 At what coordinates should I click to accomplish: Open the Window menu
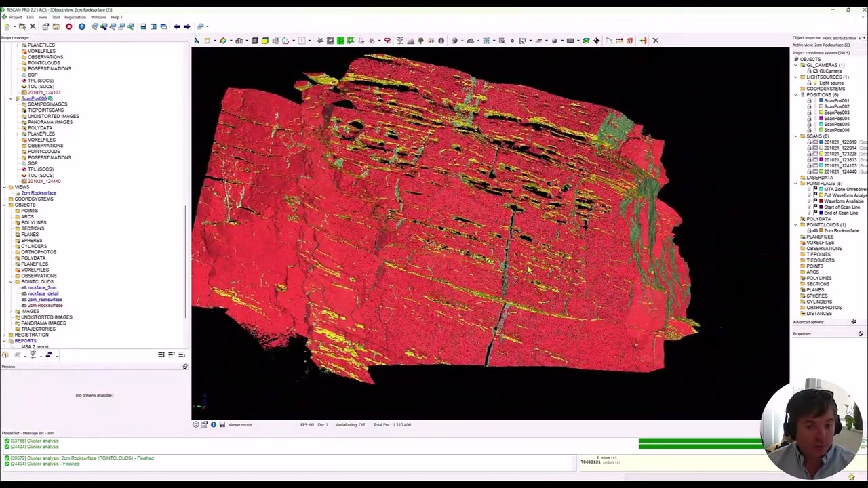point(98,17)
